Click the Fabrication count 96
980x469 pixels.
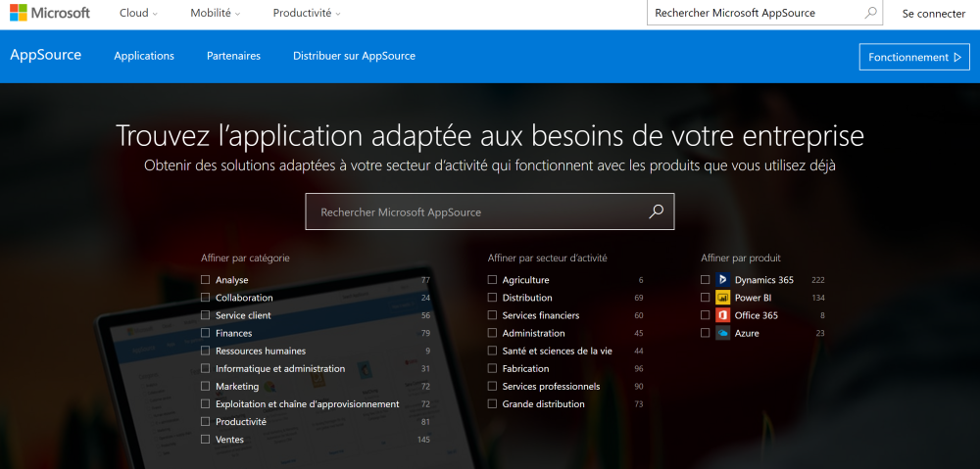(639, 368)
